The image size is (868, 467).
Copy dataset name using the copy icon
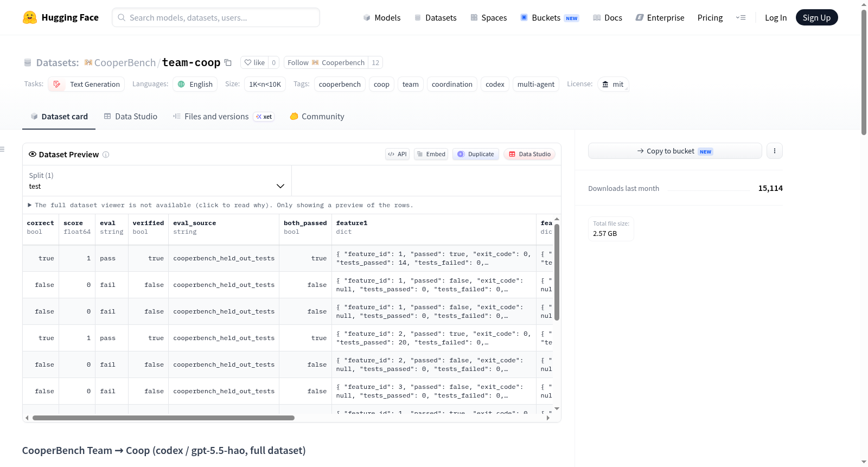pos(228,62)
